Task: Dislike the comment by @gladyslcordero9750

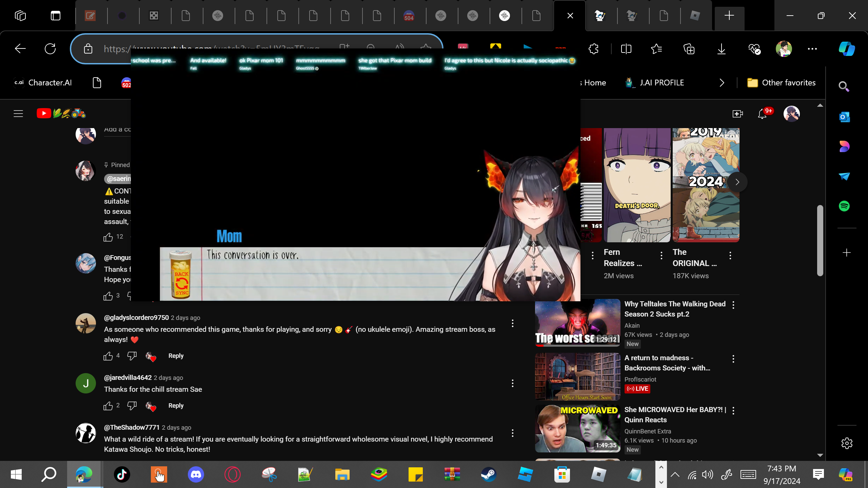Action: pos(132,356)
